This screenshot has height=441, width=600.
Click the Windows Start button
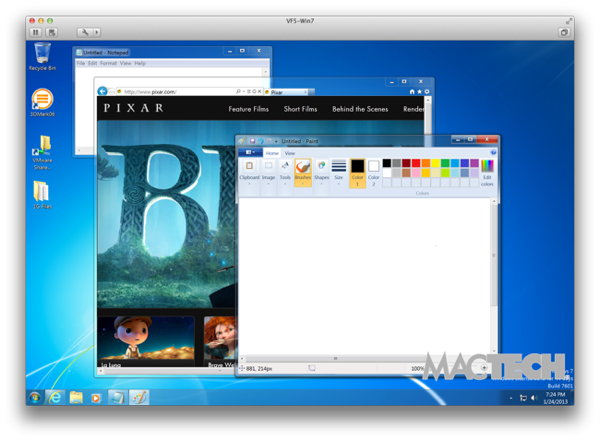point(35,397)
